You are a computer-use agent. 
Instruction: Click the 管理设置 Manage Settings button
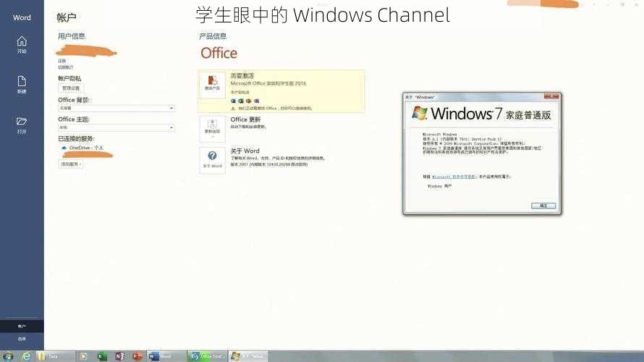click(71, 88)
